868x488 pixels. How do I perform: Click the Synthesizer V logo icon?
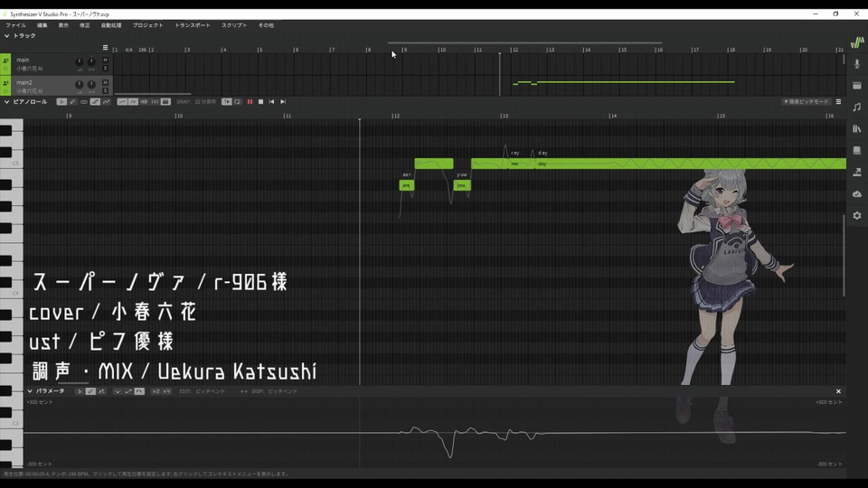point(857,42)
